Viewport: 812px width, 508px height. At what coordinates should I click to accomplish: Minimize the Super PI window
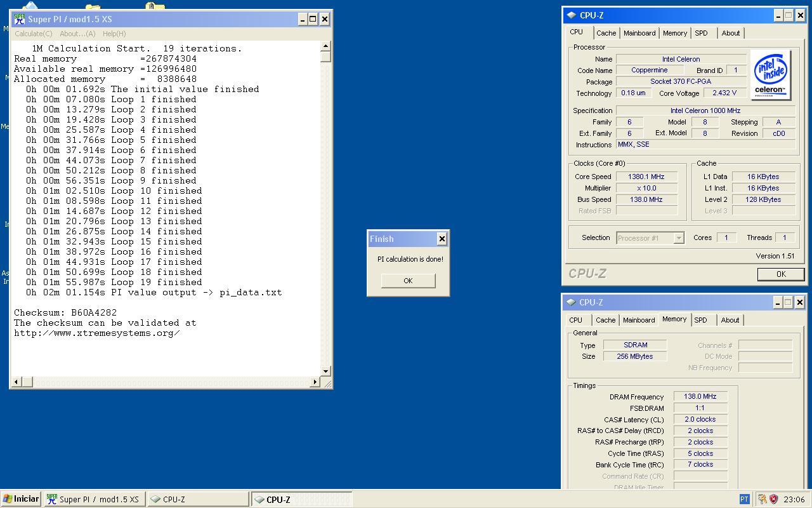point(302,20)
